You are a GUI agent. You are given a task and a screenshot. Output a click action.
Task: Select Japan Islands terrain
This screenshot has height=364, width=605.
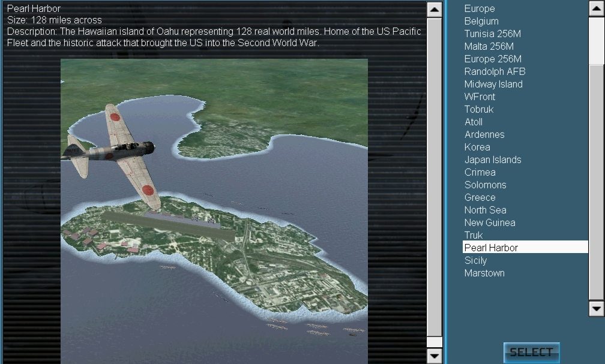click(493, 160)
